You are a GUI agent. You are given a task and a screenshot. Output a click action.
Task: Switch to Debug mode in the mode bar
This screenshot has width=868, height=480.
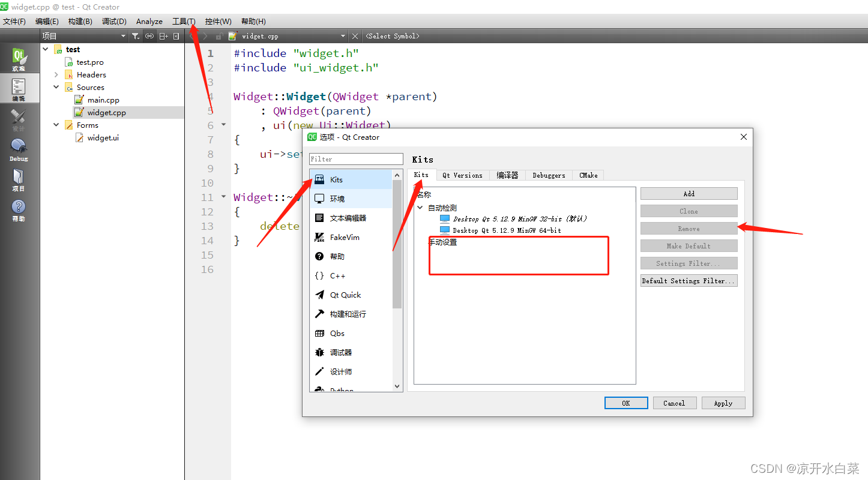19,149
